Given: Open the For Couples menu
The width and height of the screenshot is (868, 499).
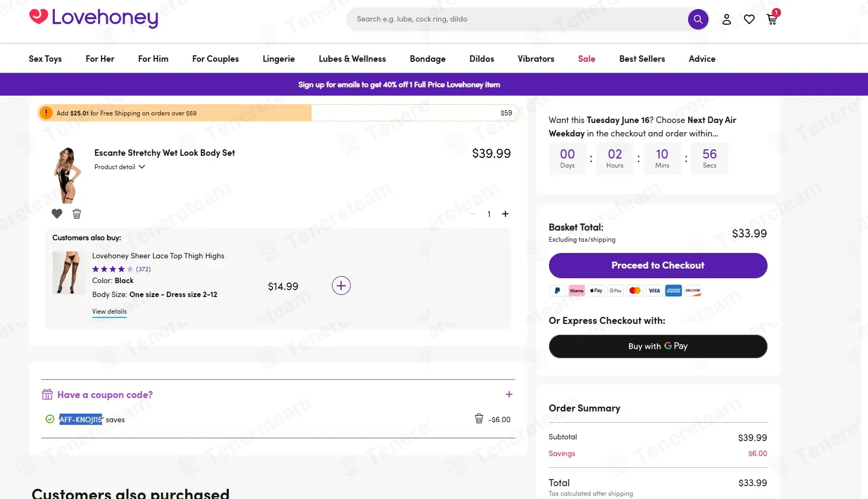Looking at the screenshot, I should click(x=215, y=59).
